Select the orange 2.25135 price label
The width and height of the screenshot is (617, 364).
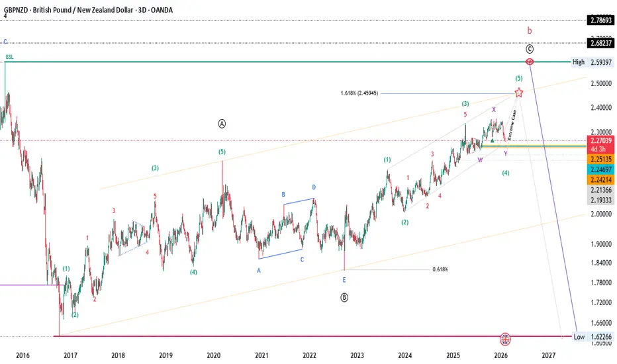tap(601, 159)
